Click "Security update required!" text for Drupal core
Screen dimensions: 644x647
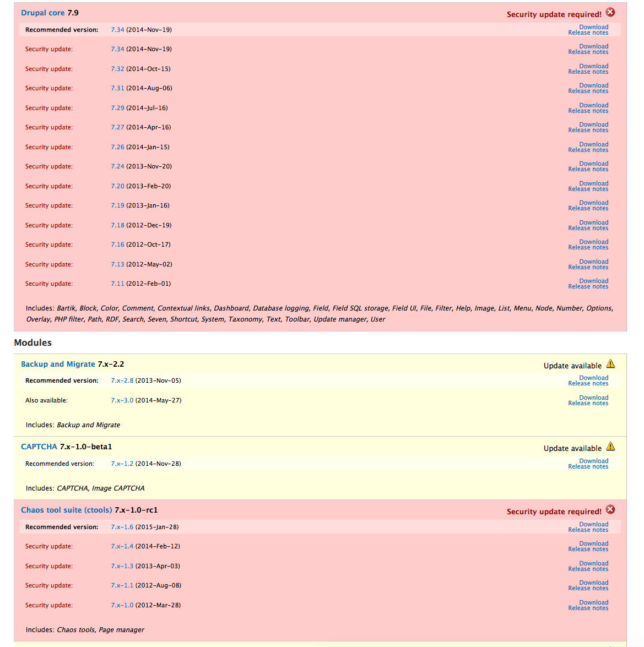point(554,14)
